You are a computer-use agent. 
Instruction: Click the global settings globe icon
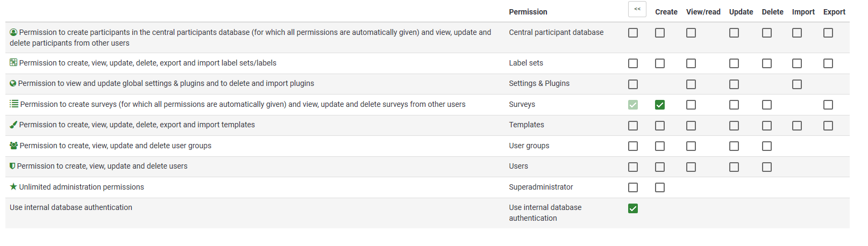click(13, 84)
